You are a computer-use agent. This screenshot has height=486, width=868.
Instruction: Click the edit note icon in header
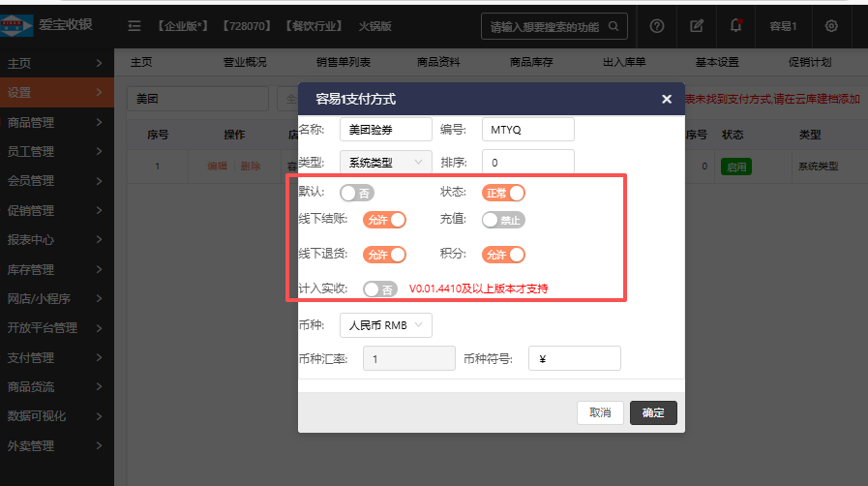697,26
